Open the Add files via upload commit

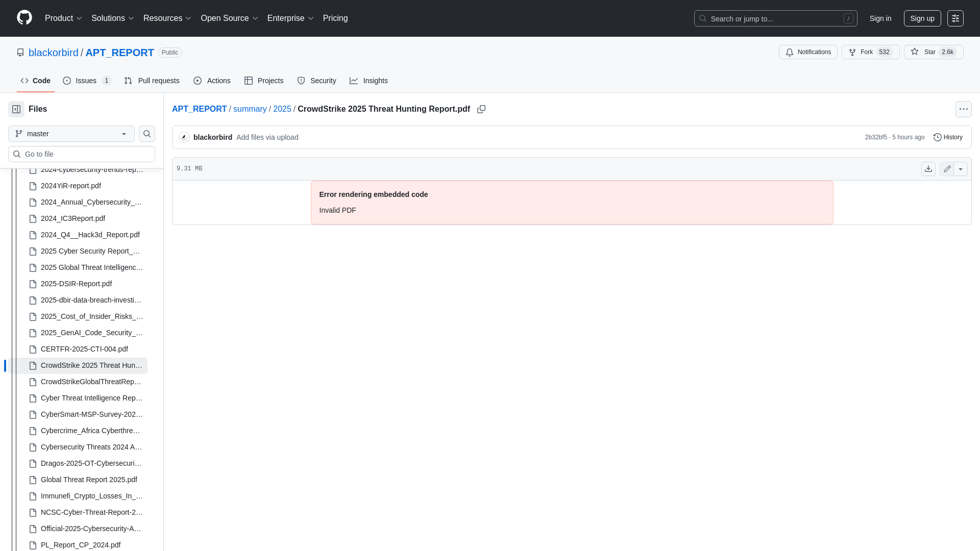point(267,137)
